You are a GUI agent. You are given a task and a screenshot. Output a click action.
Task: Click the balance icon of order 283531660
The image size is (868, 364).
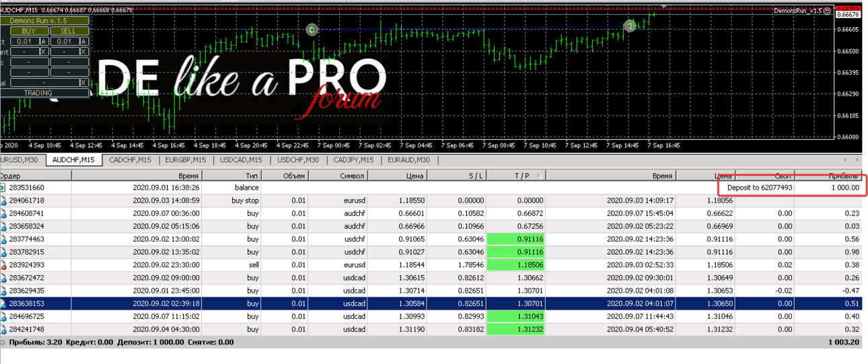pos(3,188)
